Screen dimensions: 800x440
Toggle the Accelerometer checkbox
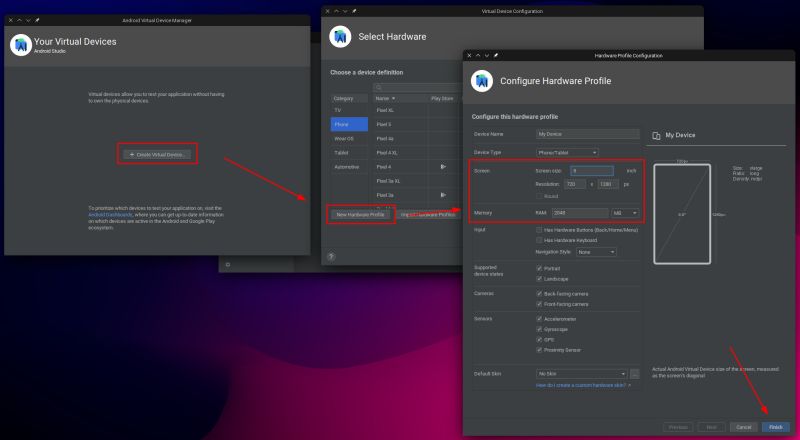point(539,319)
